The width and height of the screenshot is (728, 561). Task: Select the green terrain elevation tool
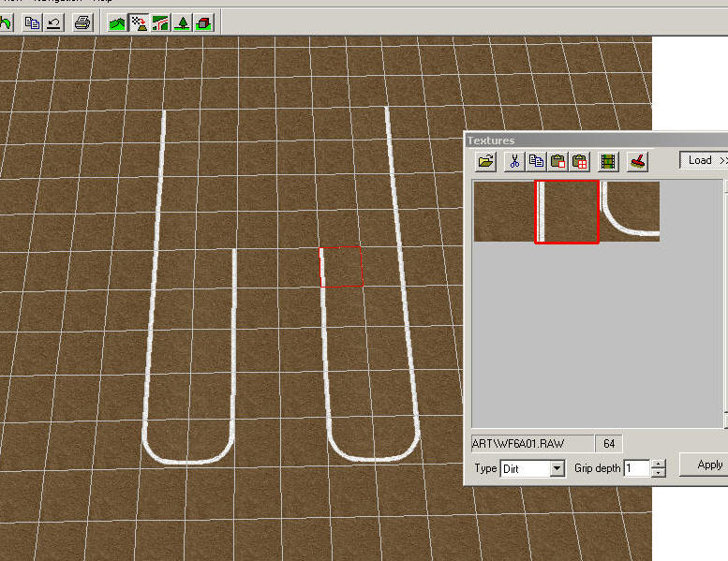(x=117, y=22)
